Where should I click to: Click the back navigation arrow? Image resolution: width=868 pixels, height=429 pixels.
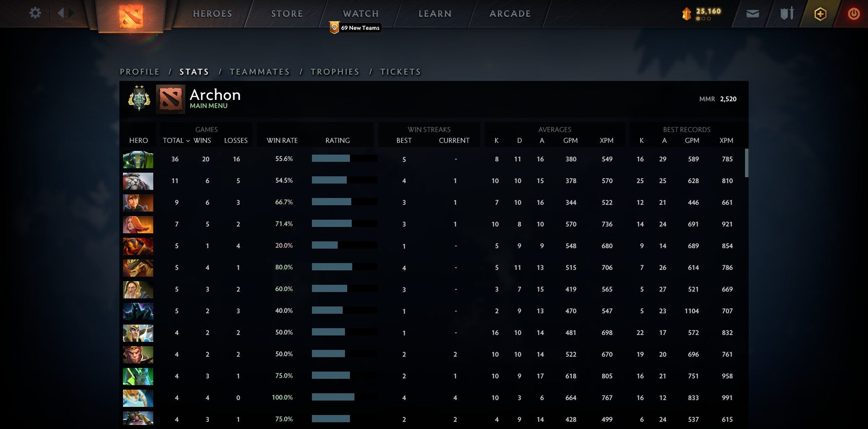pos(61,13)
